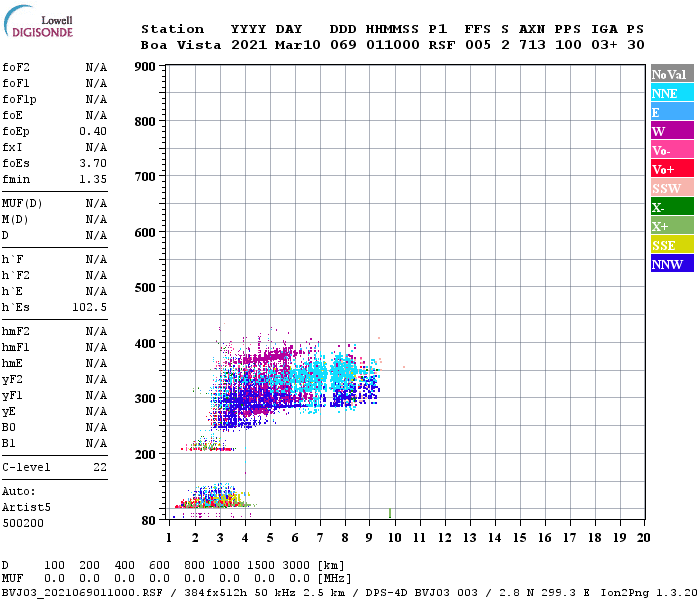Click the cyan NNE echo cluster near 8 MHz
The height and width of the screenshot is (600, 700).
(343, 371)
